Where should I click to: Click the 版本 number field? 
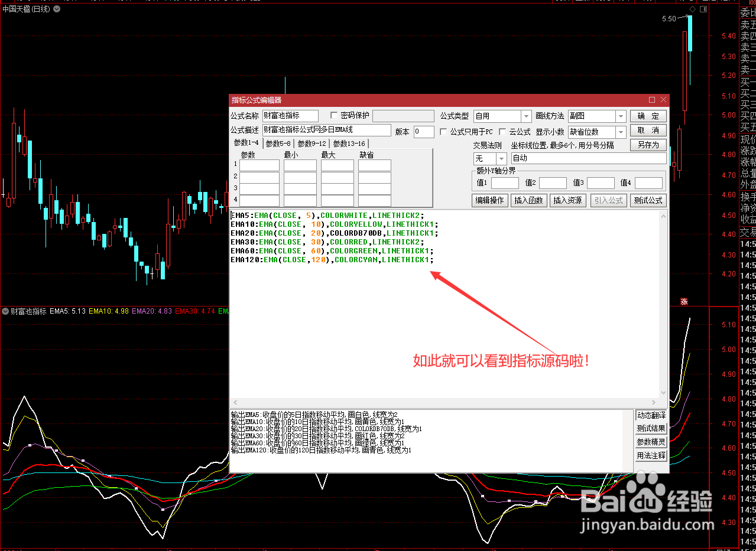click(x=424, y=132)
